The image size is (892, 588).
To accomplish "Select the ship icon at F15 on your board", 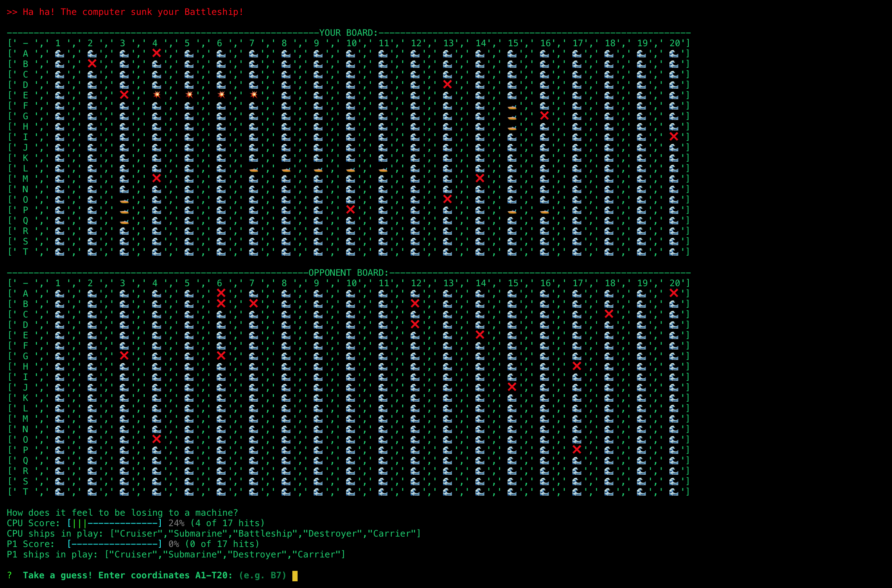I will tap(512, 107).
